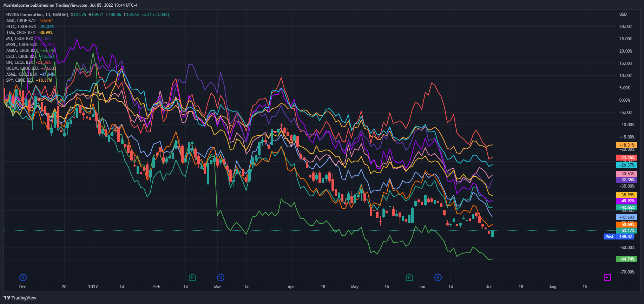Viewport: 644px width, 304px height.
Task: Select the ON comparison legend row
Action: 28,62
